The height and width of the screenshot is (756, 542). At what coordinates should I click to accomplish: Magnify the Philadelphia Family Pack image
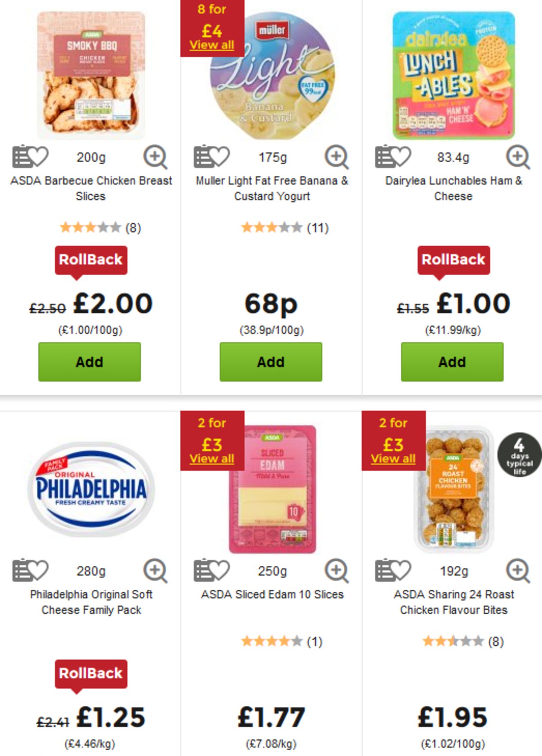(x=155, y=571)
